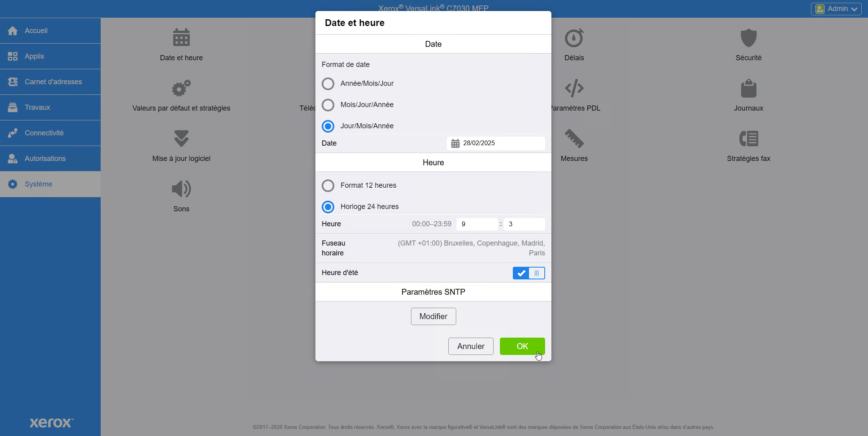The height and width of the screenshot is (436, 868).
Task: Open Carnet d'adresses sidebar item
Action: pos(53,82)
